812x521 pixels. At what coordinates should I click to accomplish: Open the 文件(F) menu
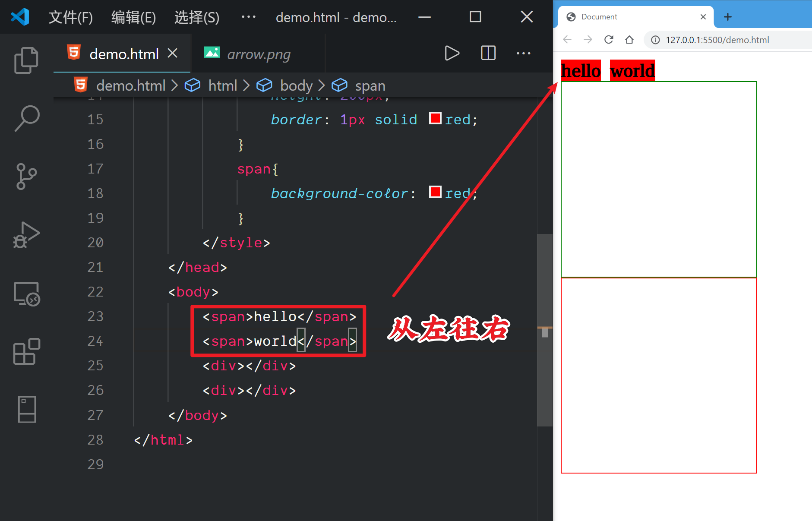[71, 17]
